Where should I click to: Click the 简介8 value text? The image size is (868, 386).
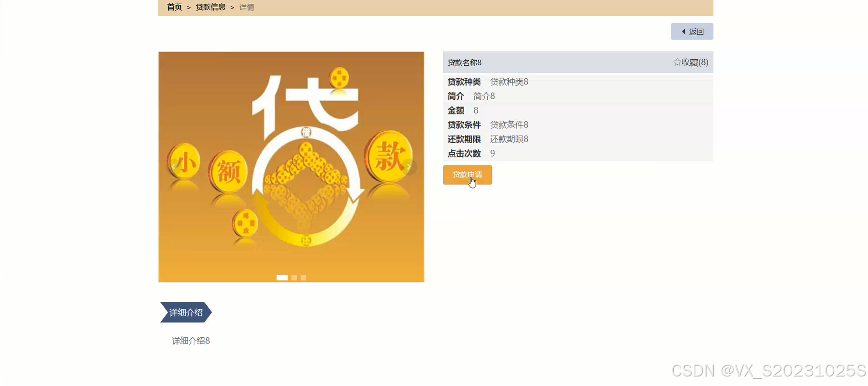pyautogui.click(x=484, y=96)
